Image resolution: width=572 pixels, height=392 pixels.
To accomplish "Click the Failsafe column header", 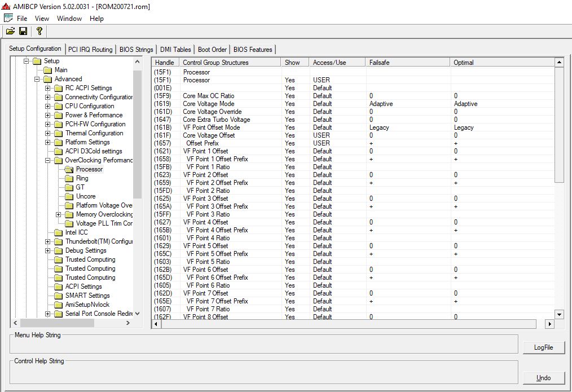I will click(407, 63).
